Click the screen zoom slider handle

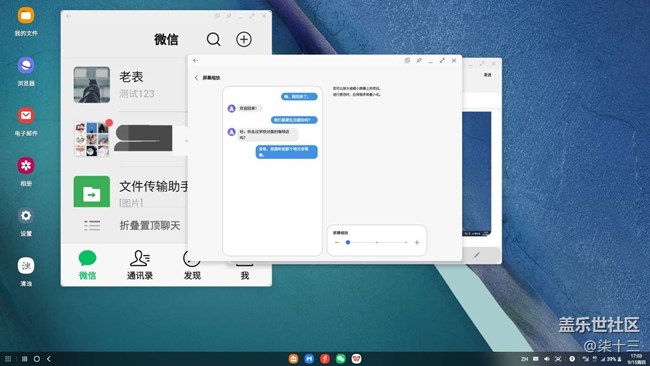pos(348,242)
